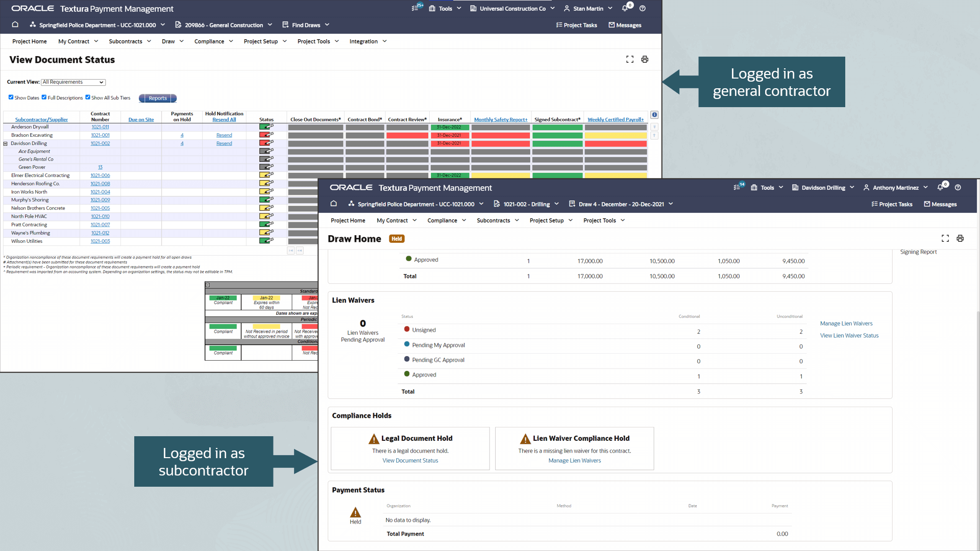Click the home icon in general contractor window

(15, 24)
